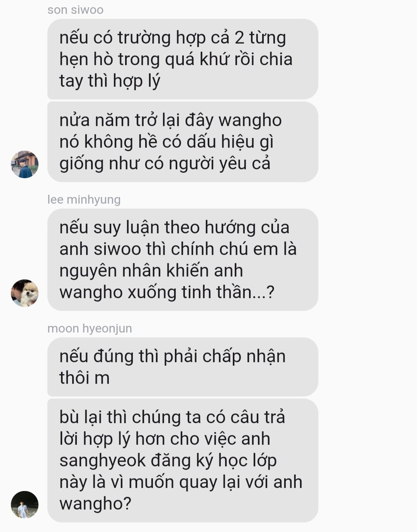Image resolution: width=417 pixels, height=532 pixels.
Task: Click the line 'wangho xuống tinh thần...?'
Action: [167, 292]
